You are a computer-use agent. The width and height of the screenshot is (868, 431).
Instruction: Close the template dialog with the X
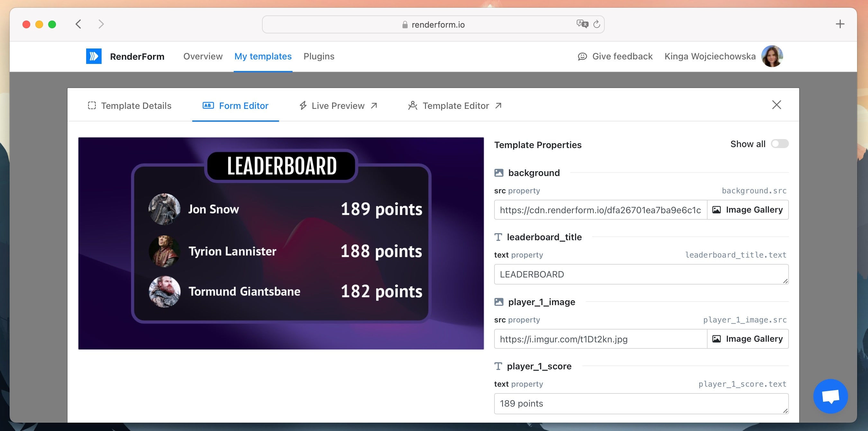pyautogui.click(x=776, y=105)
